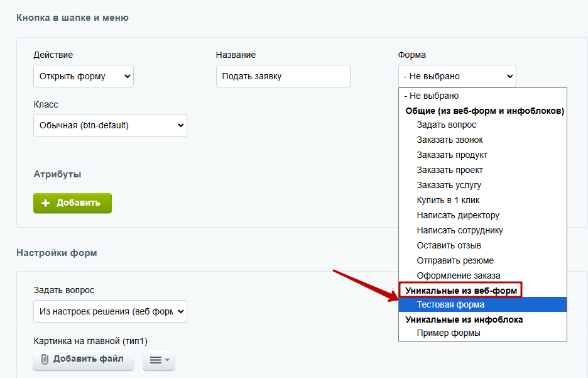Viewport: 588px width, 378px height.
Task: Choose Купить в 1 клик option
Action: pos(448,200)
